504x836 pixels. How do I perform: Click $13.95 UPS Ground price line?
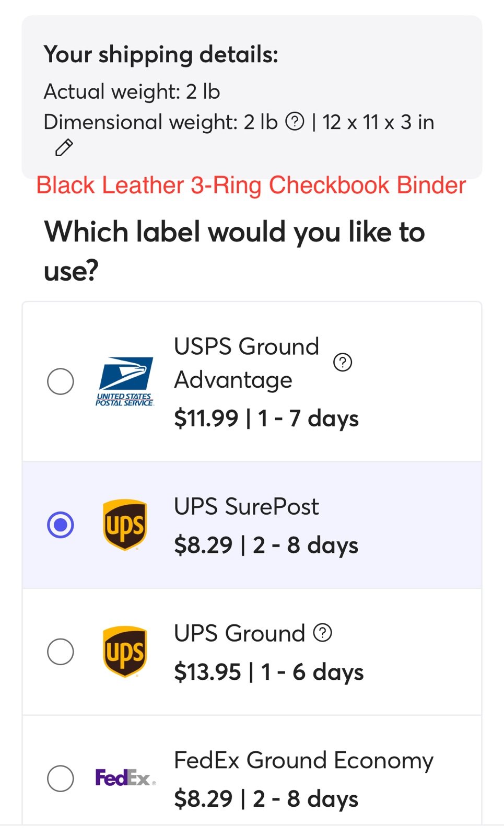pos(268,672)
